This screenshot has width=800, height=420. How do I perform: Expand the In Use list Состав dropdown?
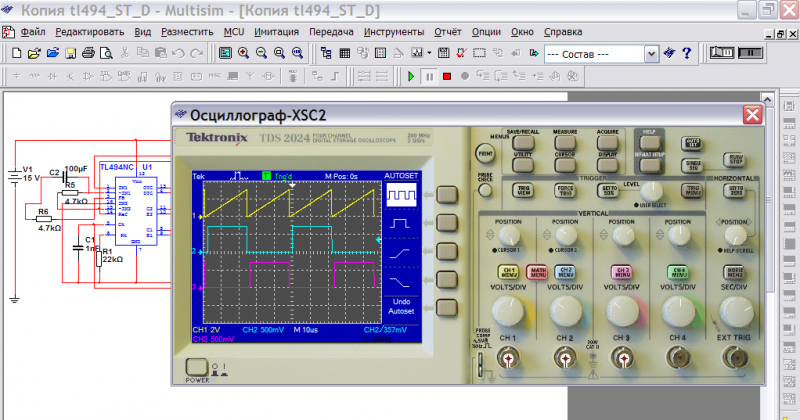(651, 54)
